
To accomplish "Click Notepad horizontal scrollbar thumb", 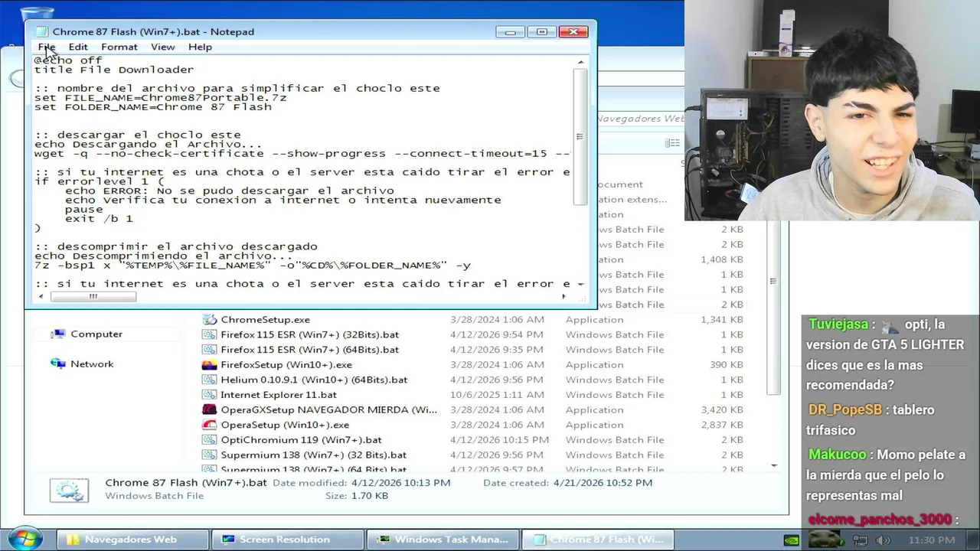I will [x=93, y=296].
